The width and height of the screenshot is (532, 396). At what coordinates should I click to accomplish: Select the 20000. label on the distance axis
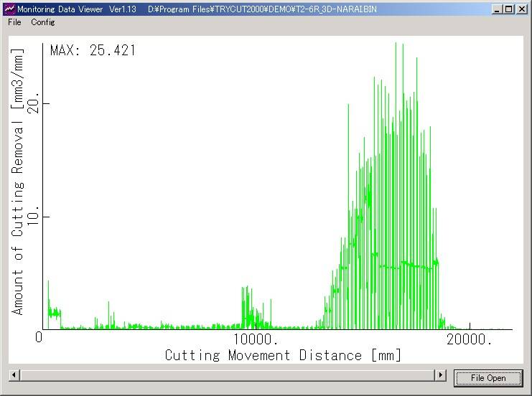tap(468, 338)
